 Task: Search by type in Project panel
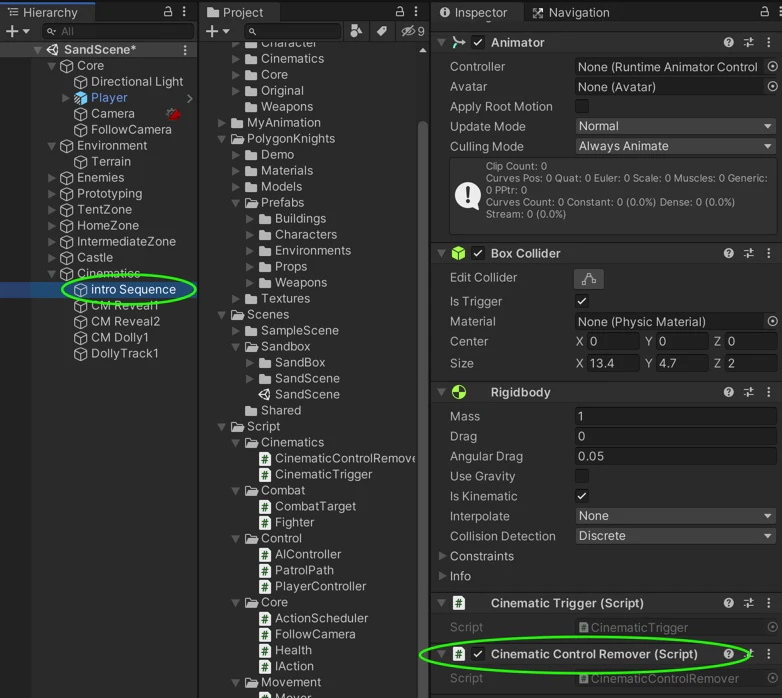356,31
